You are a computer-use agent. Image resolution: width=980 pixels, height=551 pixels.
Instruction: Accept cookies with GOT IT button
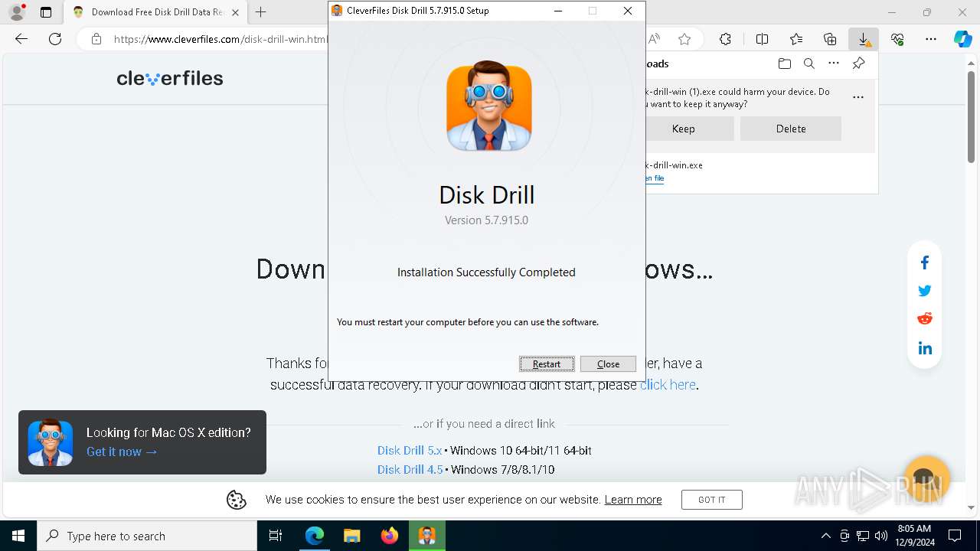pos(711,500)
